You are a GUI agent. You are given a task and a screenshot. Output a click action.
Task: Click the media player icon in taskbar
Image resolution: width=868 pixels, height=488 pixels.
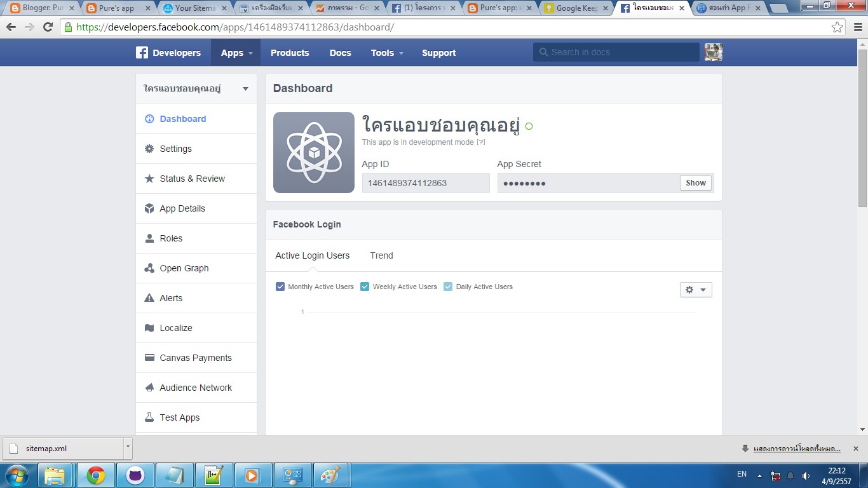click(253, 475)
